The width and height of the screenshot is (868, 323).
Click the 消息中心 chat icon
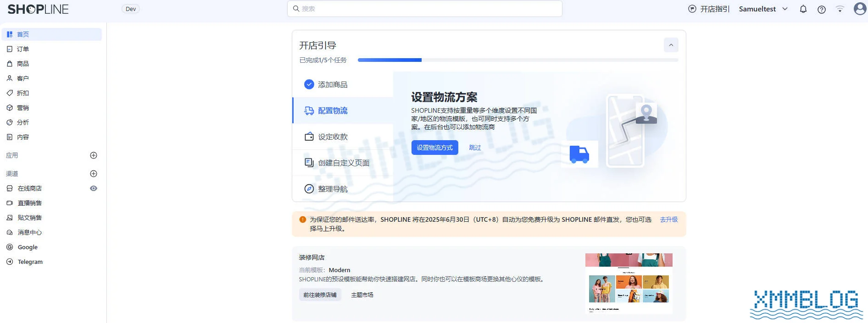[x=10, y=232]
